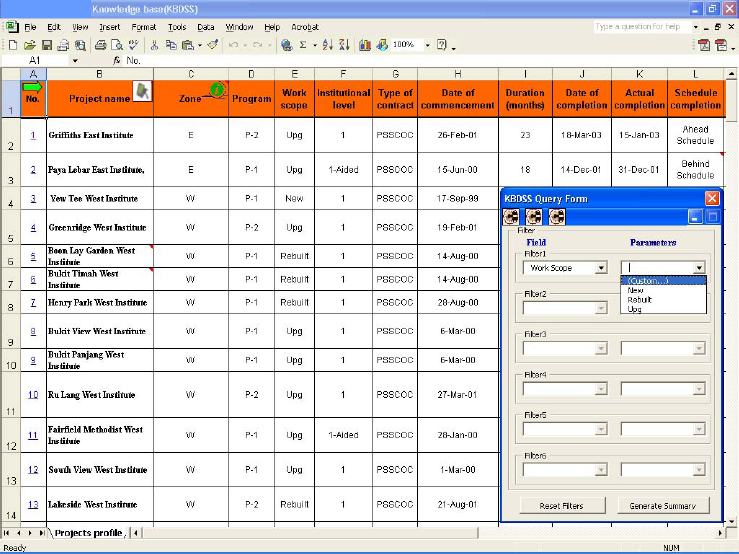The height and width of the screenshot is (554, 739).
Task: Expand the Paste options arrow
Action: (200, 45)
